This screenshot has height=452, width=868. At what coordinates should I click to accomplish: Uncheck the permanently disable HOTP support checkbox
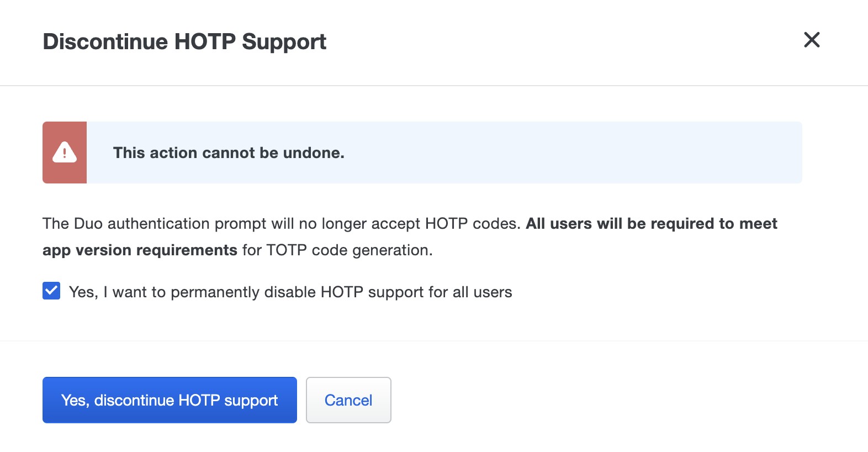coord(51,291)
